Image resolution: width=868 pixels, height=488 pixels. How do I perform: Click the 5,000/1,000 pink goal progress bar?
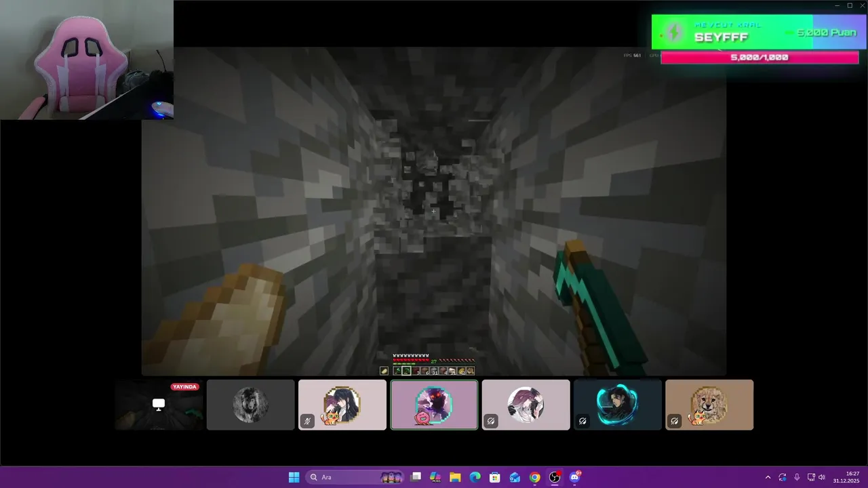(759, 58)
